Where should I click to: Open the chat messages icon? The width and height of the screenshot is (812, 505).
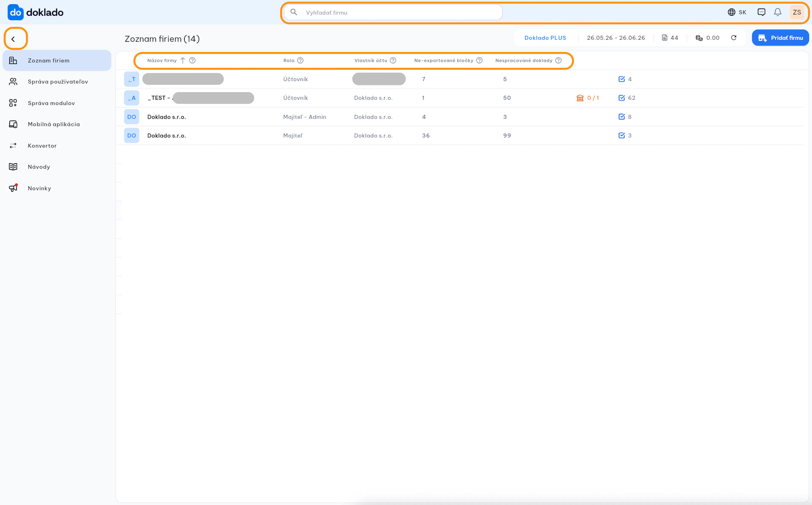click(x=761, y=12)
